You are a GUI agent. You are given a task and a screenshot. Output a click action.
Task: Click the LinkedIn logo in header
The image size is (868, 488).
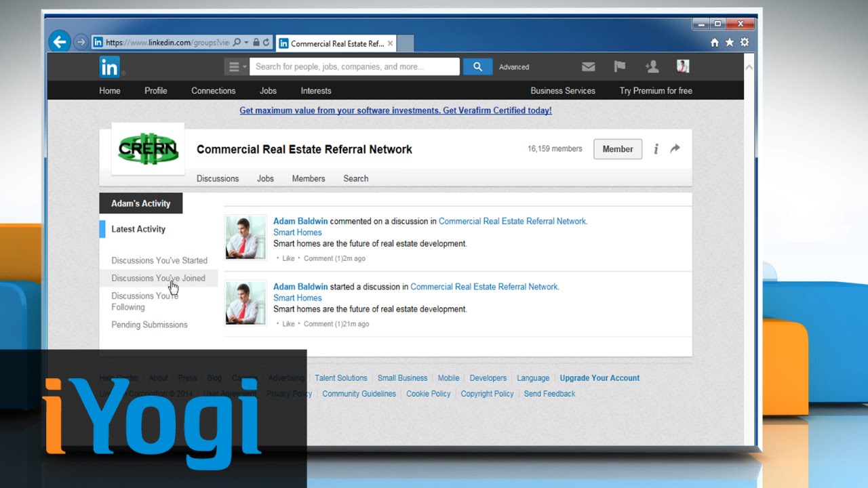[110, 66]
